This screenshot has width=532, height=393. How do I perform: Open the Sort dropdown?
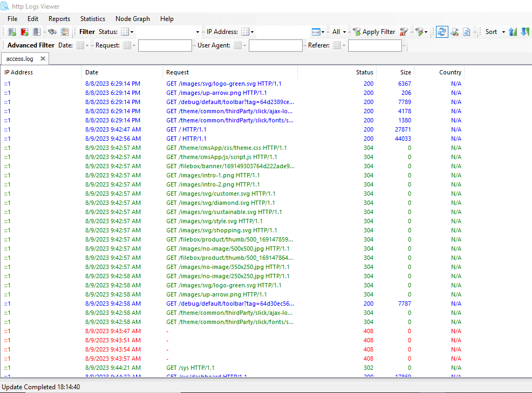click(x=495, y=32)
